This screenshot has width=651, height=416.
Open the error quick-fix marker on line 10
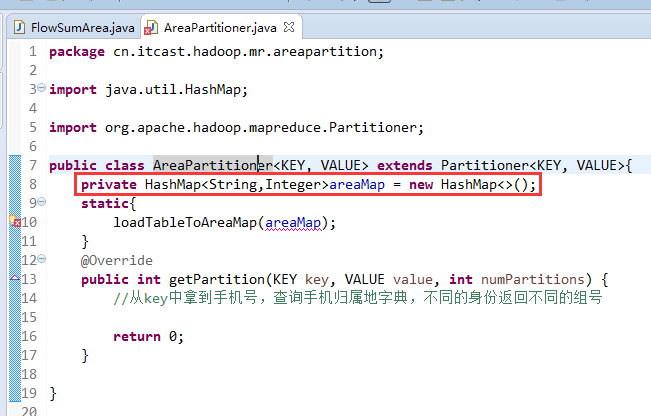tap(15, 221)
